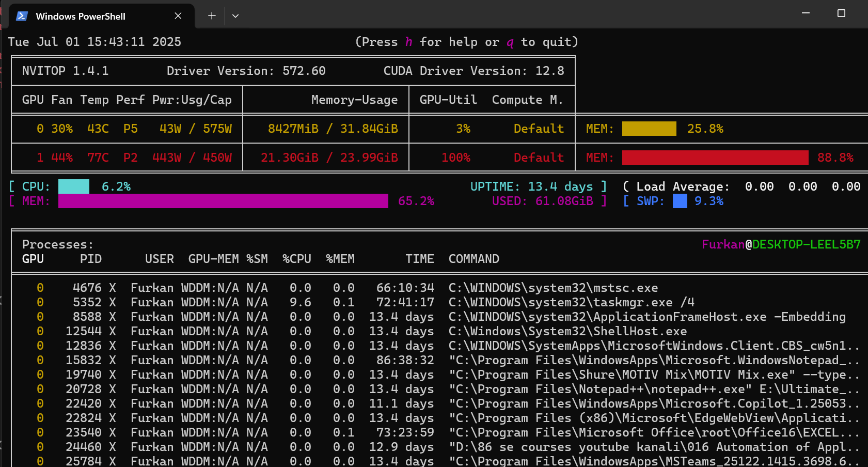
Task: Close the Windows PowerShell tab
Action: (x=178, y=16)
